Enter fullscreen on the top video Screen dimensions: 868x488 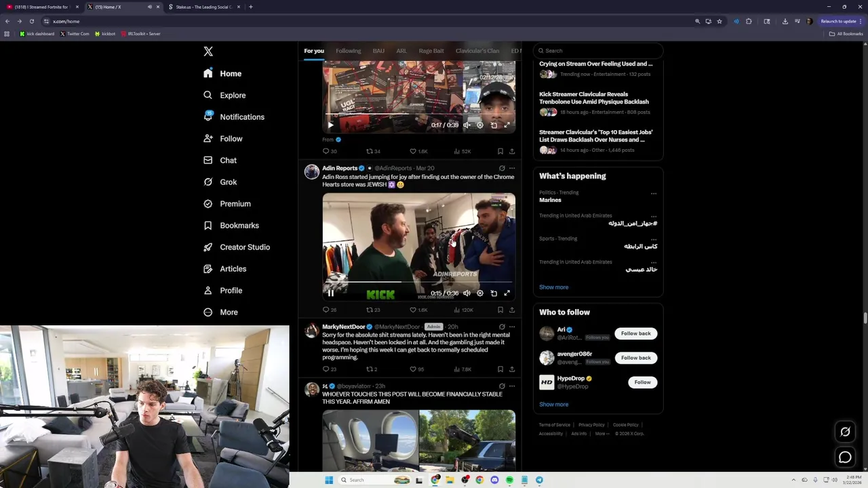[x=507, y=125]
